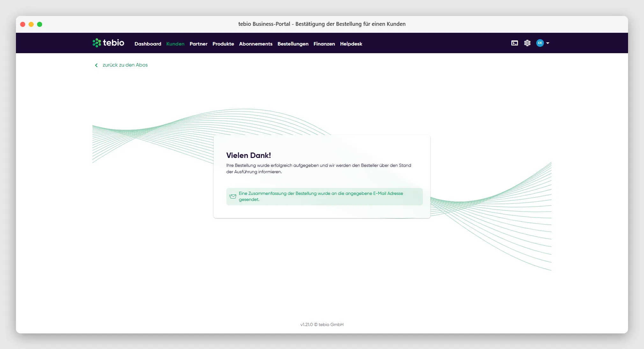Click the DE language avatar
The width and height of the screenshot is (644, 349).
pyautogui.click(x=540, y=43)
